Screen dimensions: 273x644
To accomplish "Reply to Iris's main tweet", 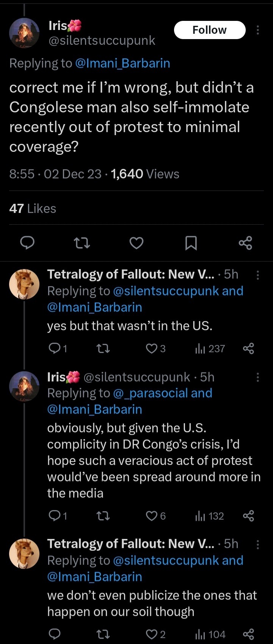I will (x=27, y=243).
